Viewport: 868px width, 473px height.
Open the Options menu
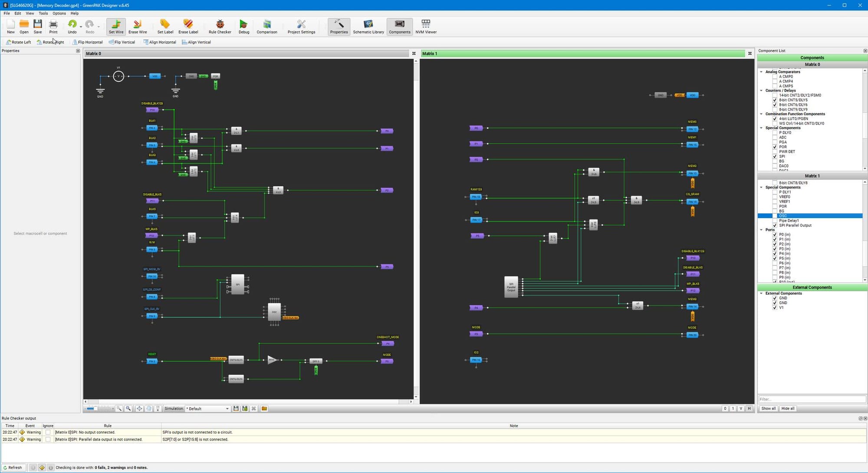59,13
